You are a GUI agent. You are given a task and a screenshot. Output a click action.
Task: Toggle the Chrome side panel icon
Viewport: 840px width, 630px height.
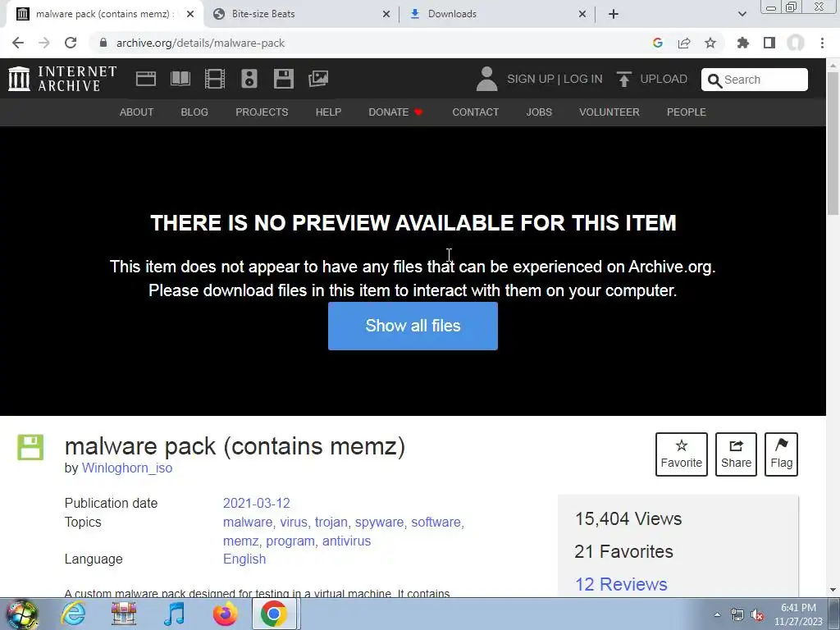click(x=769, y=43)
